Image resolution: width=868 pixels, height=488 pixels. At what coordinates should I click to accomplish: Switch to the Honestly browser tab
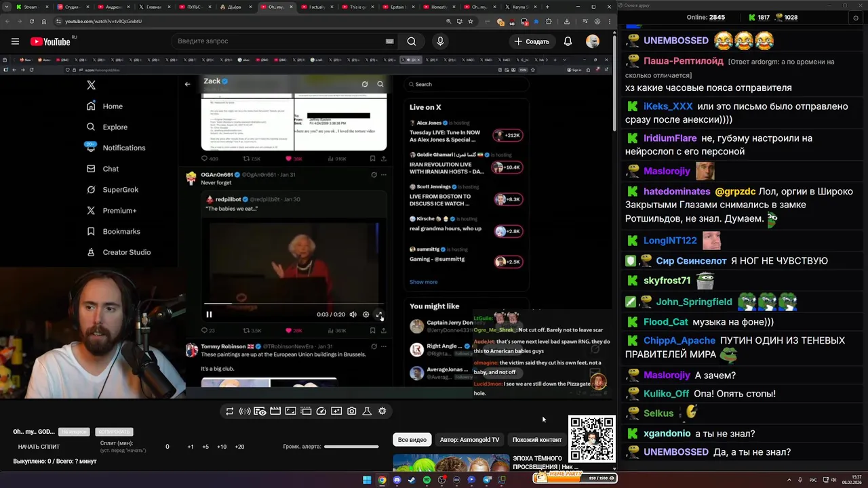click(x=440, y=7)
